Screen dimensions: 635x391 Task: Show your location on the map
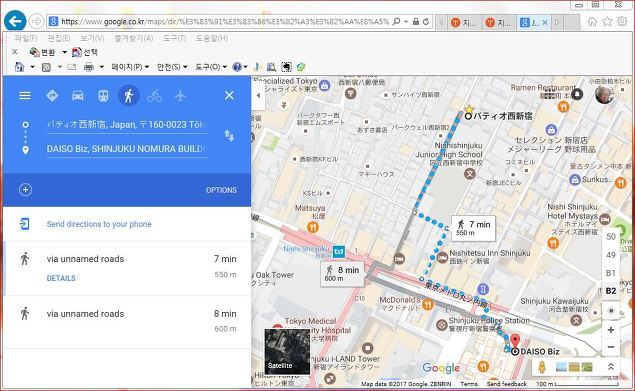(x=611, y=311)
